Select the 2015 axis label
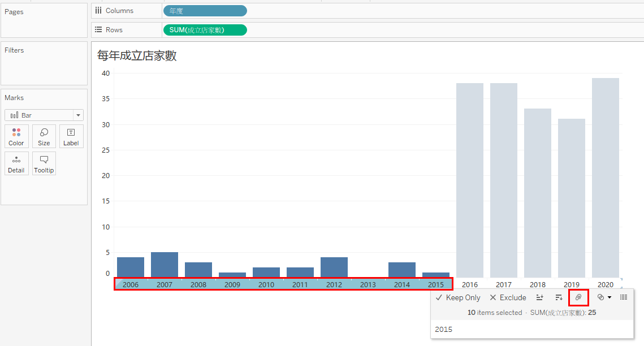 pos(435,284)
